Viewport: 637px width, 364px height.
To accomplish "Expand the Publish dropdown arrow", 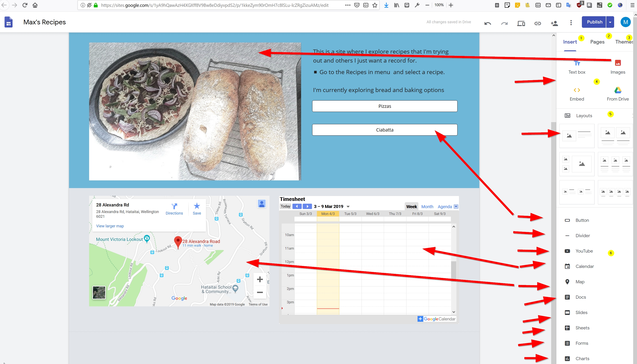I will [x=610, y=22].
